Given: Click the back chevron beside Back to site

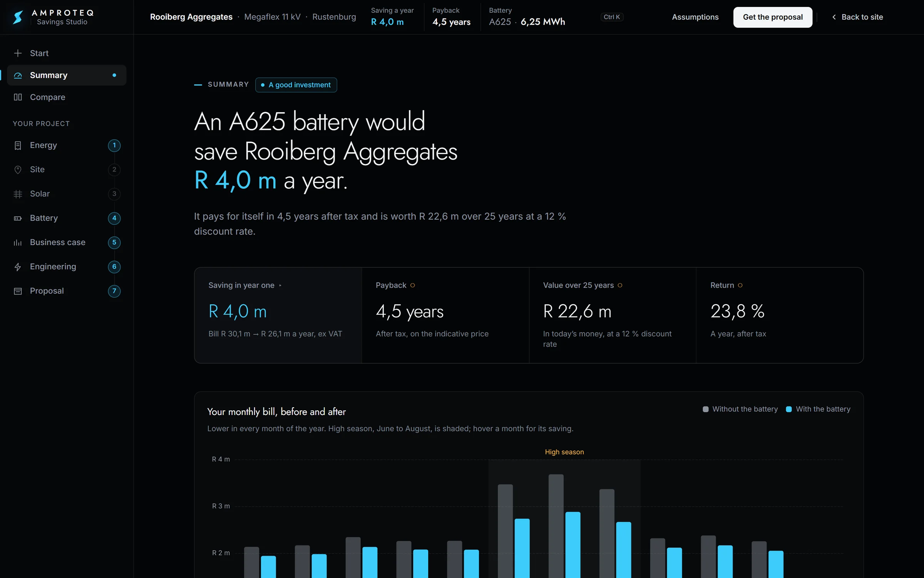Looking at the screenshot, I should click(834, 17).
